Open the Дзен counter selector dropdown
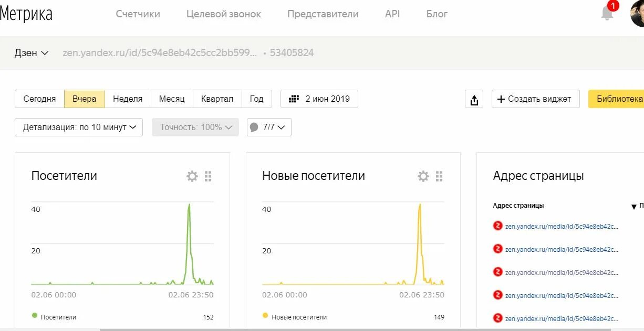The width and height of the screenshot is (644, 331). (x=32, y=52)
